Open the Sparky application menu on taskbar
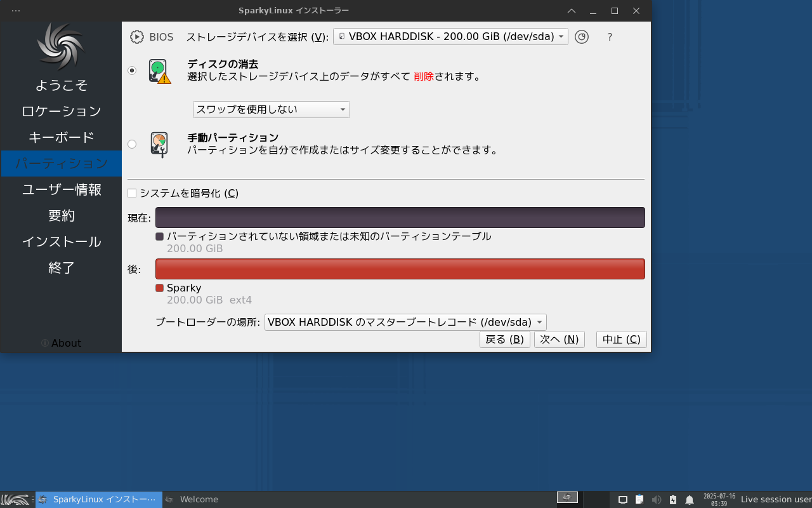 (x=14, y=500)
